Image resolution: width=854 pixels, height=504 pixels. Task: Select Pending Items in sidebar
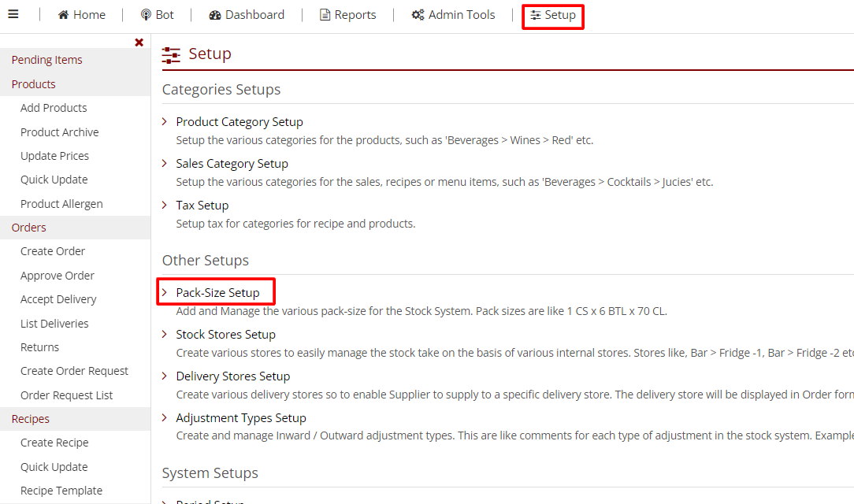point(46,60)
